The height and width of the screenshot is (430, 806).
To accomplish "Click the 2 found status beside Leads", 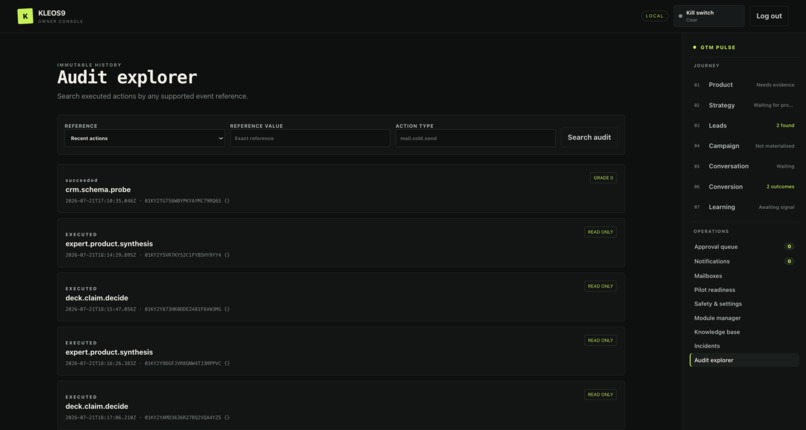I will pyautogui.click(x=785, y=125).
